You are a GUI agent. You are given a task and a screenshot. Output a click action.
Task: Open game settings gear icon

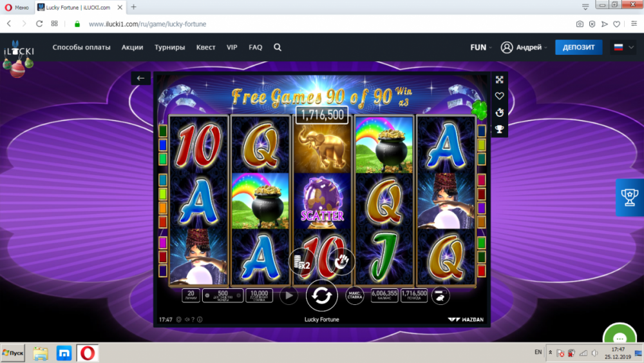click(x=178, y=319)
